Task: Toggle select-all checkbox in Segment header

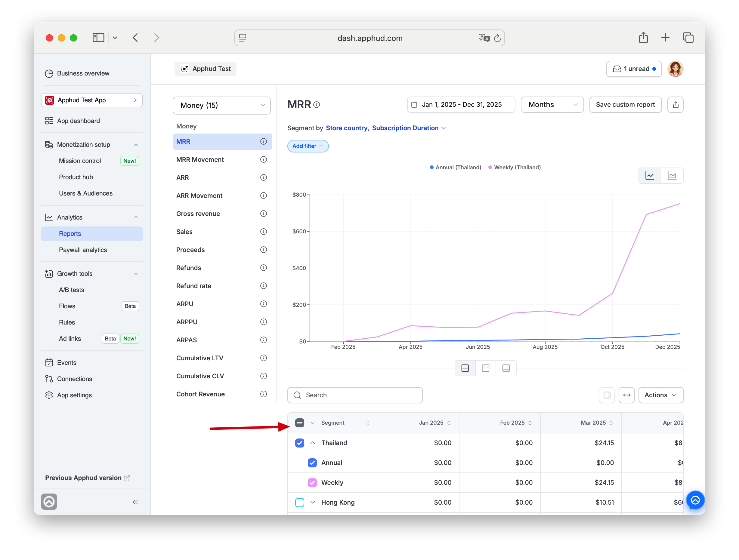Action: (300, 423)
